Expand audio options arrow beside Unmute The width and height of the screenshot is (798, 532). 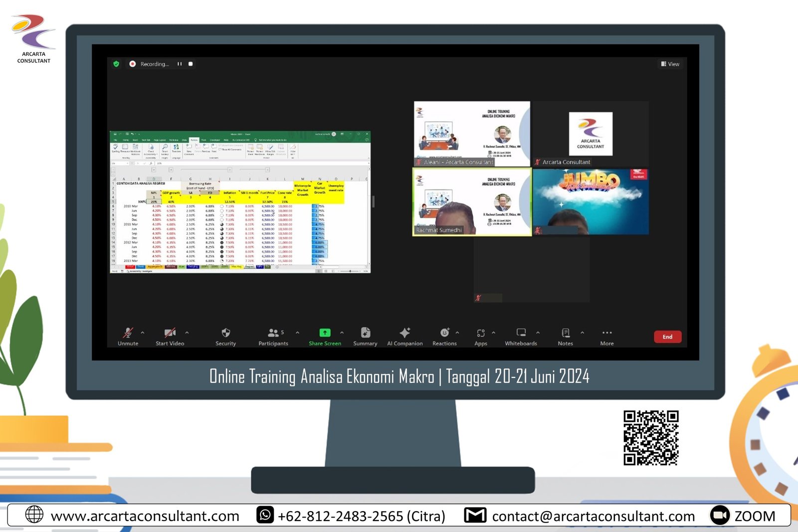[143, 333]
